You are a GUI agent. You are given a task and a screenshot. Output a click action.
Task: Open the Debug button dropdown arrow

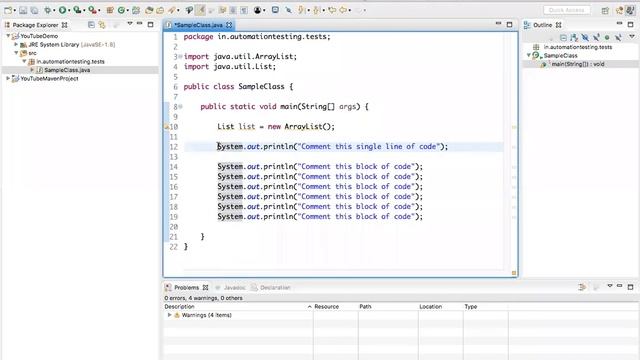[54, 11]
